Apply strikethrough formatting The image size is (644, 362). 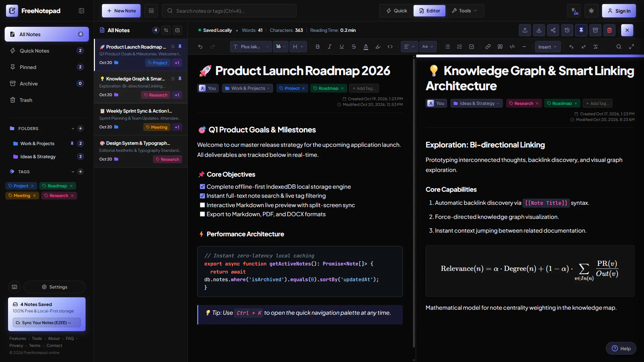point(354,47)
